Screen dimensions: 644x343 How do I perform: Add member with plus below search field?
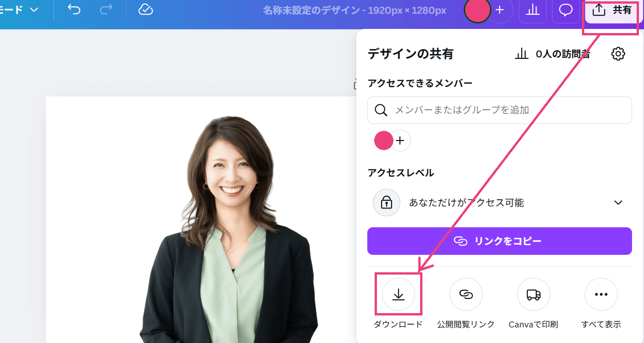pos(400,141)
